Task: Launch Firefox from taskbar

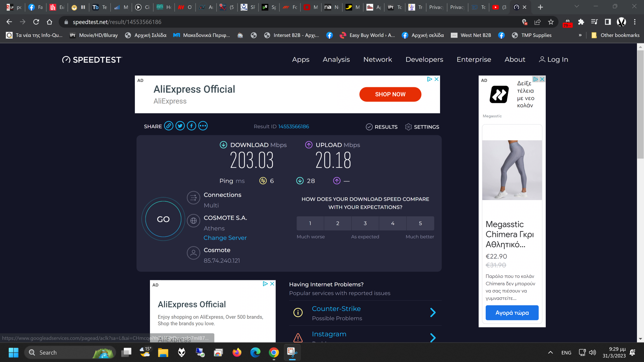Action: pos(237,353)
